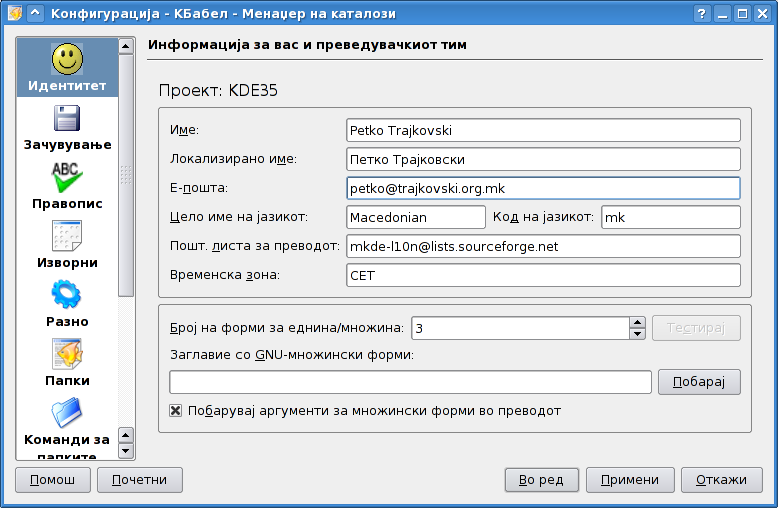This screenshot has height=508, width=778.
Task: Confirm with the Во ред button
Action: coord(541,480)
